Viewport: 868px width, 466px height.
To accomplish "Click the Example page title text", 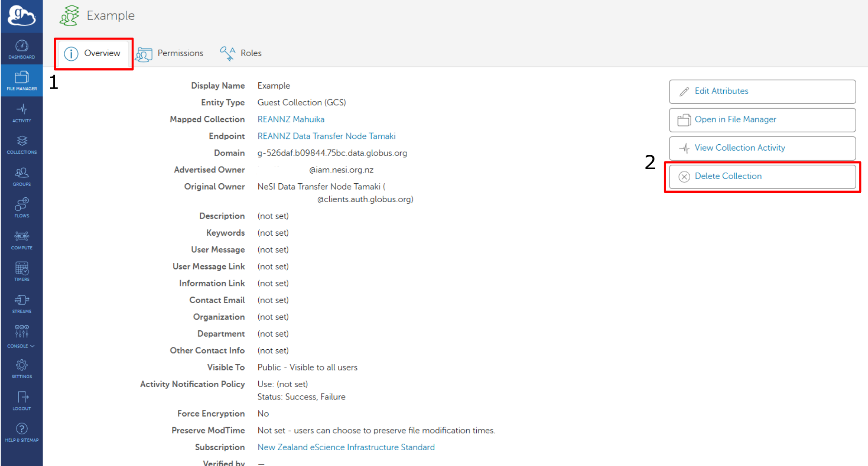I will point(111,16).
